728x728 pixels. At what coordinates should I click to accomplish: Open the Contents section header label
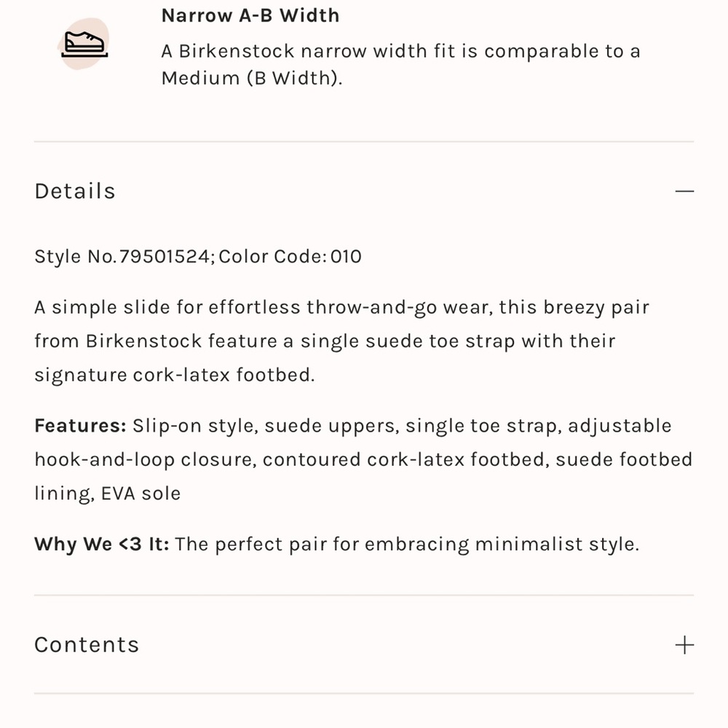(87, 645)
